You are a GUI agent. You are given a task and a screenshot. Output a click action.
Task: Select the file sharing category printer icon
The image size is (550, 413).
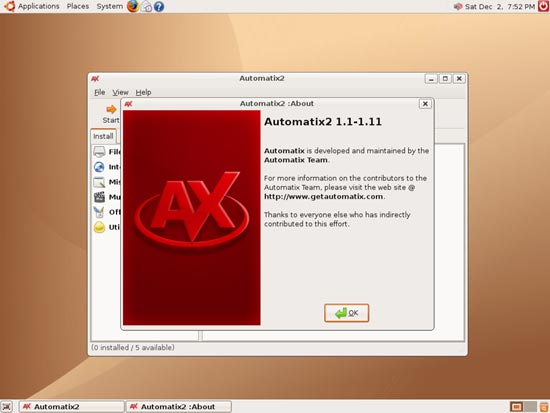click(99, 152)
